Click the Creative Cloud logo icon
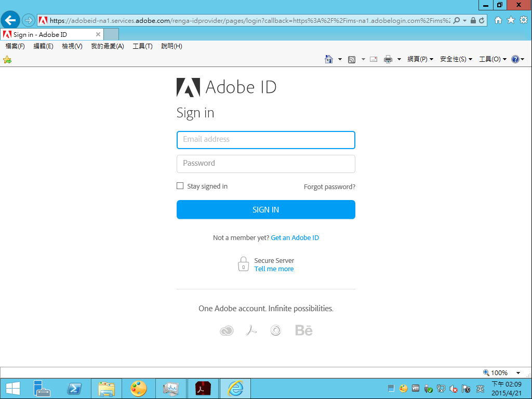The width and height of the screenshot is (532, 399). (x=227, y=330)
